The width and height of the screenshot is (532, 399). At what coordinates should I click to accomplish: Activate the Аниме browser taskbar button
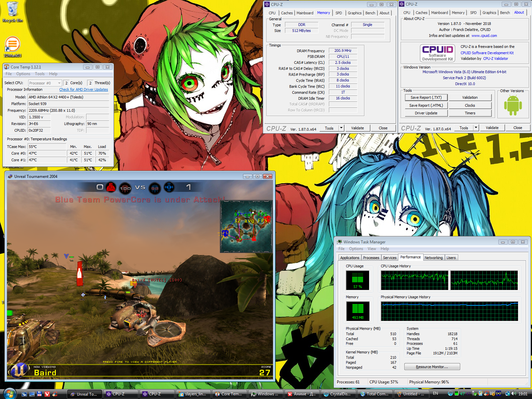point(302,394)
